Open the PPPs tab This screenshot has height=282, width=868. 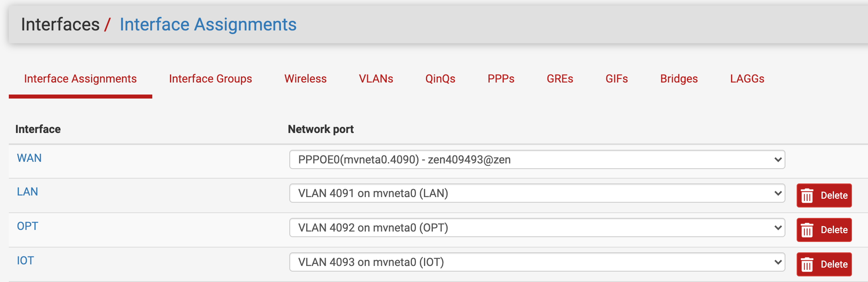501,79
